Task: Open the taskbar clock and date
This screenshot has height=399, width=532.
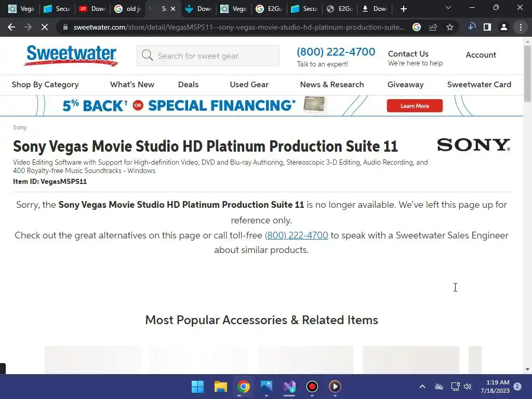Action: point(495,387)
